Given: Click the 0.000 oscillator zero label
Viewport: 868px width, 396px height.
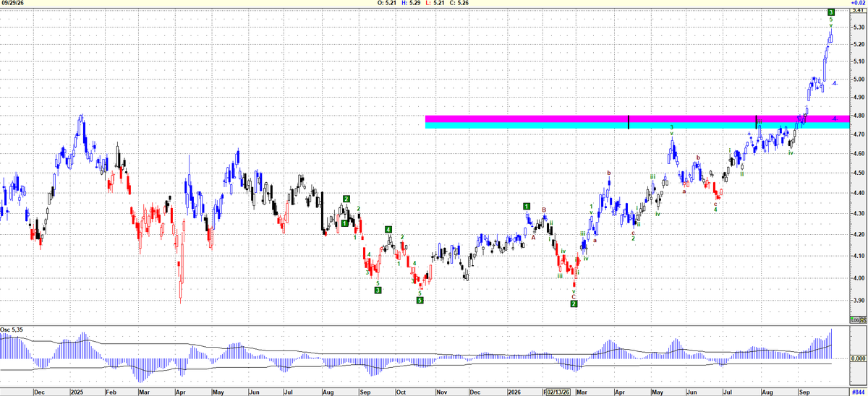Looking at the screenshot, I should [x=859, y=358].
